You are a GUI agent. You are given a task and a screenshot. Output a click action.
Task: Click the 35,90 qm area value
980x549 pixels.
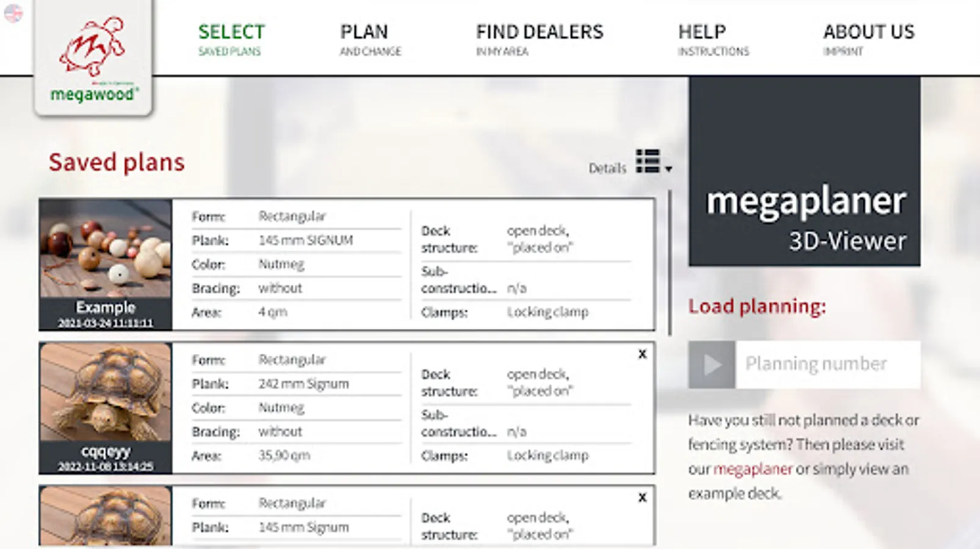pyautogui.click(x=284, y=456)
